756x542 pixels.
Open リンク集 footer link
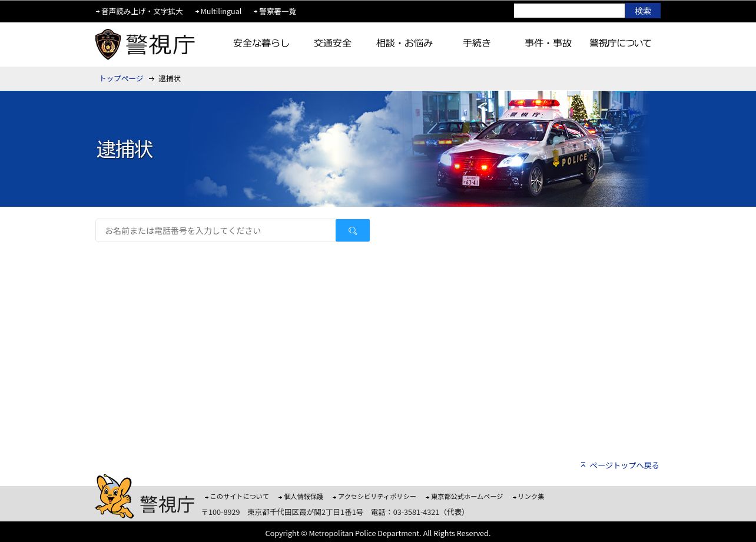(530, 497)
